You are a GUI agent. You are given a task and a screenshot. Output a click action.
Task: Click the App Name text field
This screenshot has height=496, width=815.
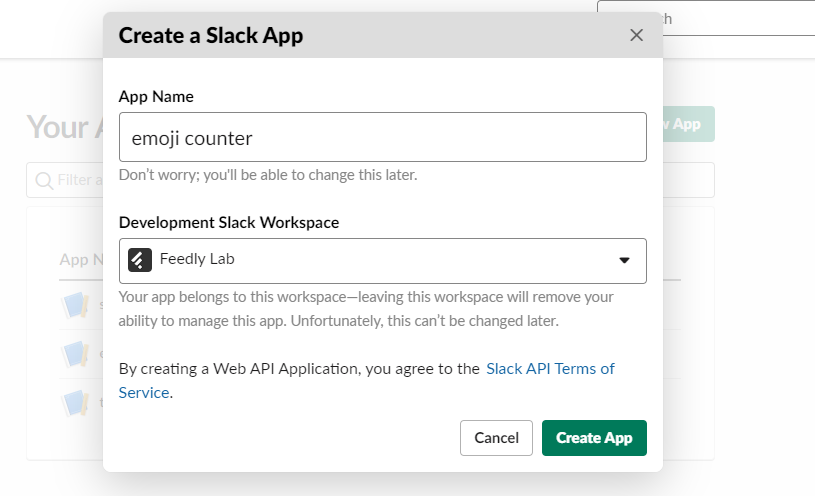point(382,137)
